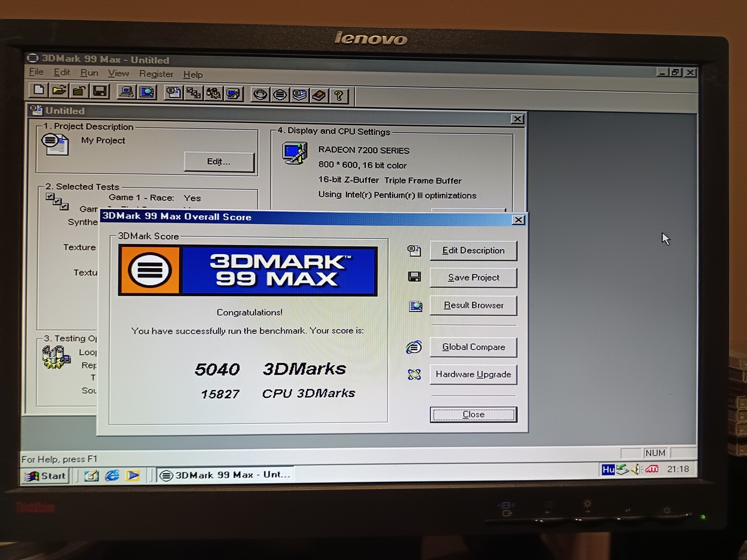Click the 21:18 taskbar clock
Viewport: 747px width, 560px height.
[678, 469]
